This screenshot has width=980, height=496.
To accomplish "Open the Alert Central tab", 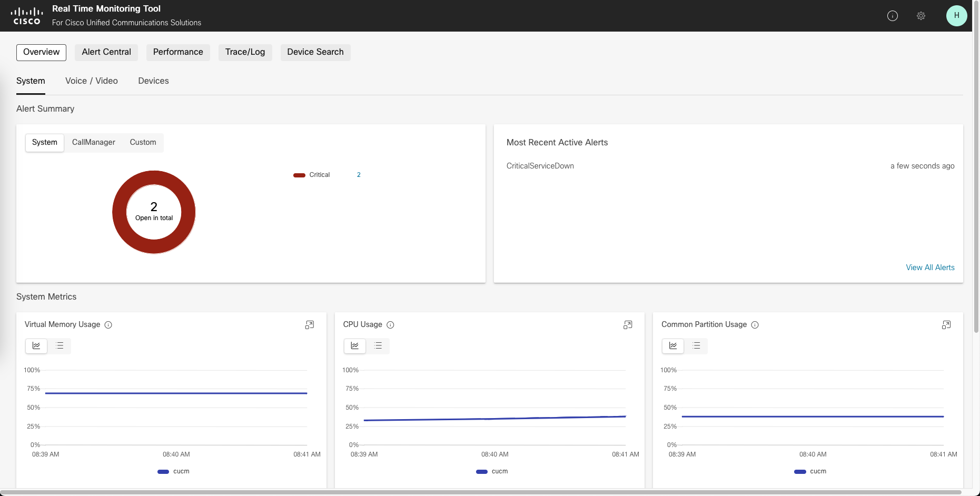I will pos(106,52).
